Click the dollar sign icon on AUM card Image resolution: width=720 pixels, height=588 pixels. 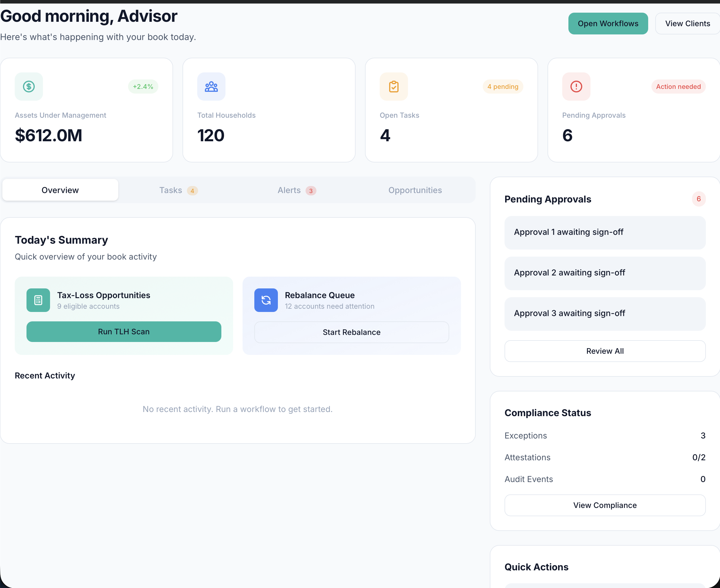click(x=29, y=86)
